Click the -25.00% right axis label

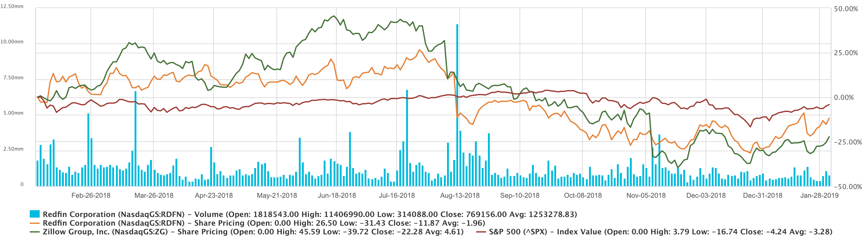click(848, 142)
